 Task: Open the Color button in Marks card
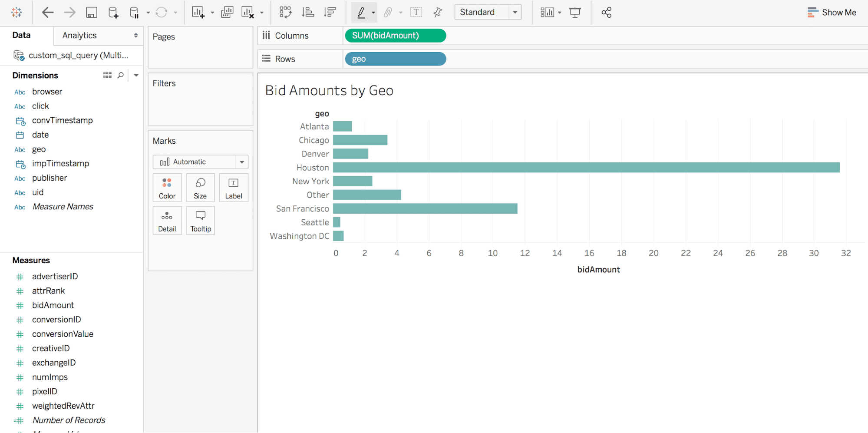[x=167, y=188]
